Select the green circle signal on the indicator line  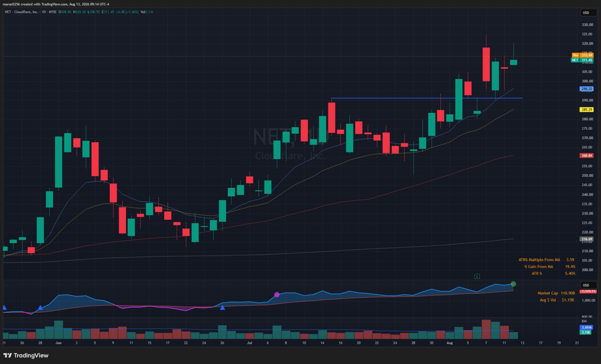pos(513,284)
